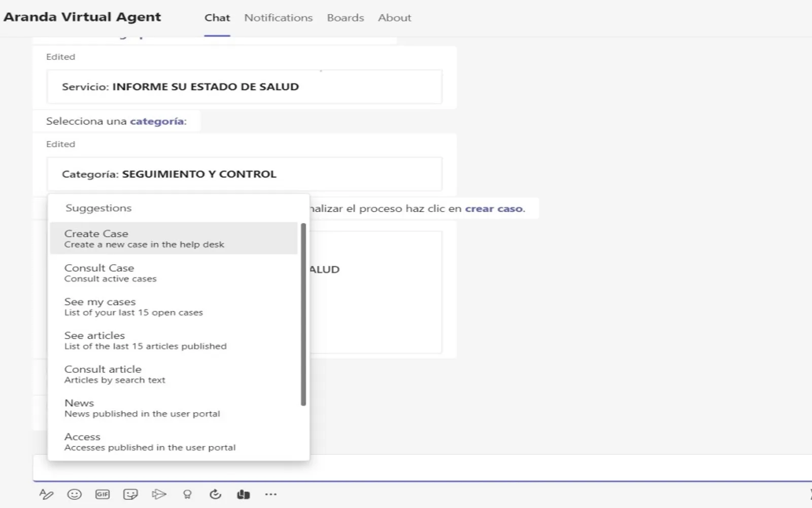Screen dimensions: 812x508
Task: Click the crear caso link
Action: (x=494, y=209)
